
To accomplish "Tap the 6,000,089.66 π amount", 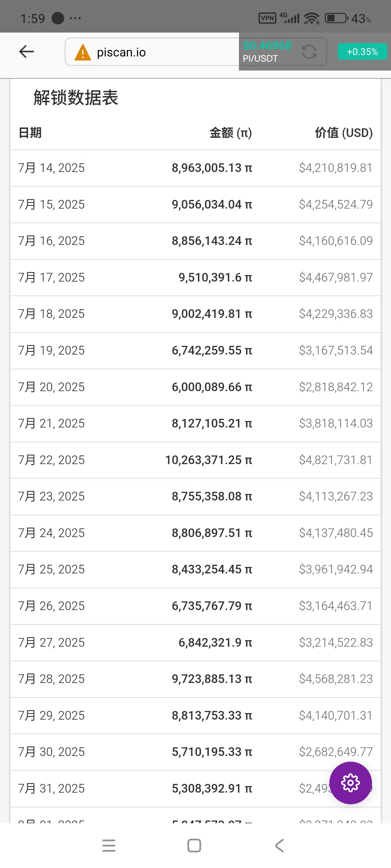I will coord(212,387).
